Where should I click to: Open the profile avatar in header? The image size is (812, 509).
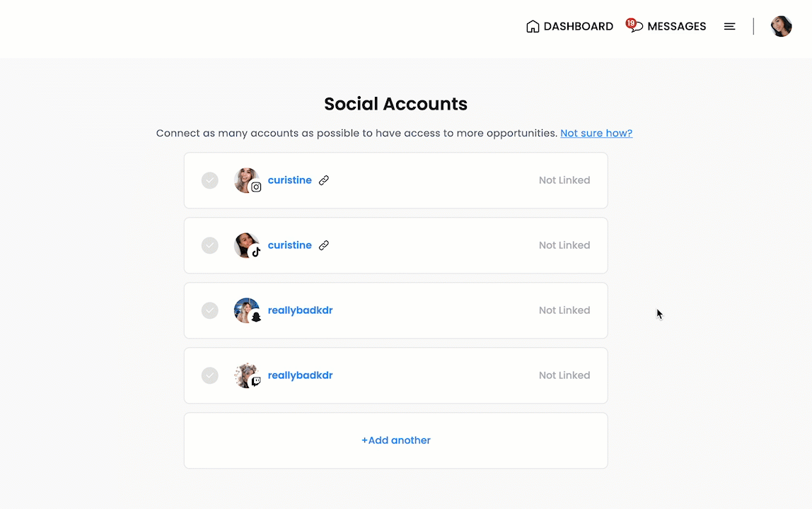pos(781,26)
